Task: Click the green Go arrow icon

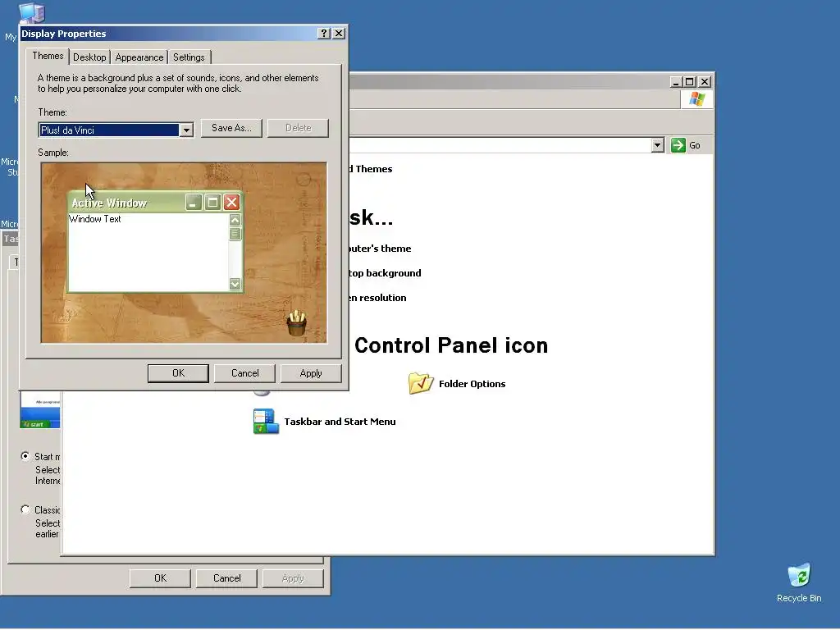Action: pos(678,145)
